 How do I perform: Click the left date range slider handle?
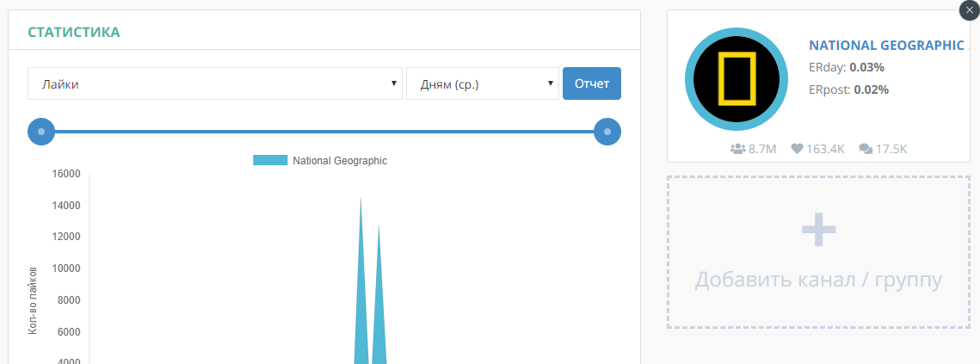pos(41,132)
